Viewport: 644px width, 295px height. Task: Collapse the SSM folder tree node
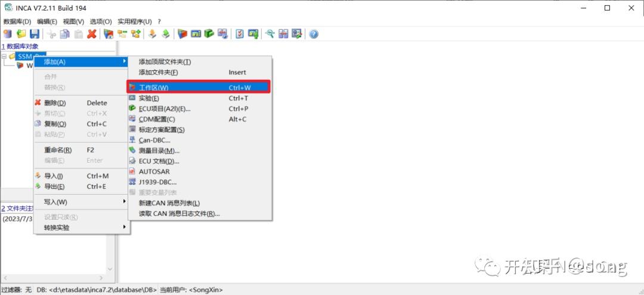coord(4,56)
